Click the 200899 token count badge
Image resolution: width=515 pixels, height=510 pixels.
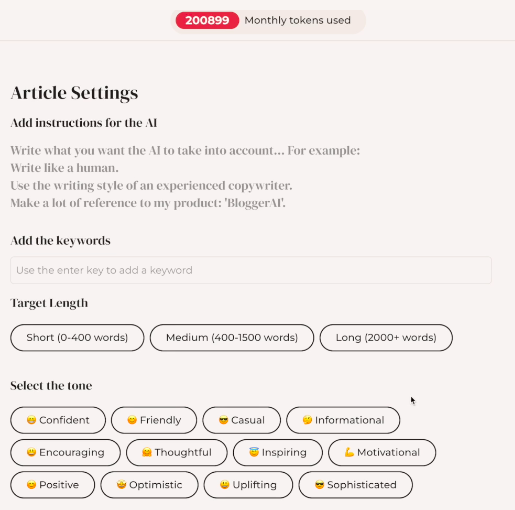207,20
